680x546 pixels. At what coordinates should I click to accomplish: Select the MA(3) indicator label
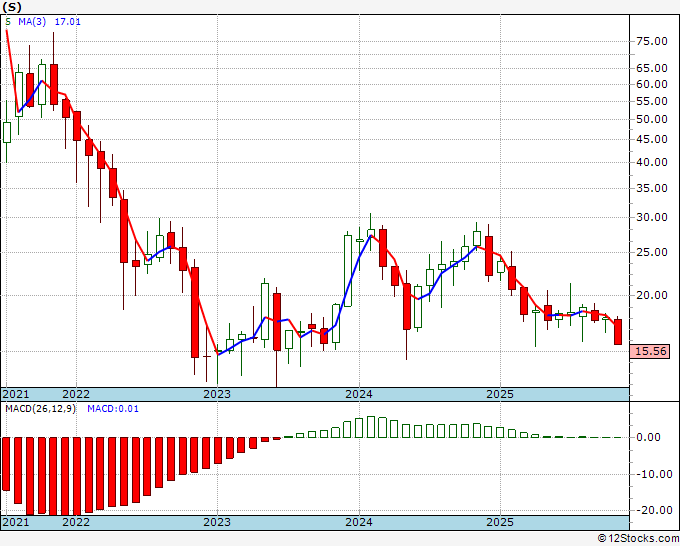pos(32,22)
